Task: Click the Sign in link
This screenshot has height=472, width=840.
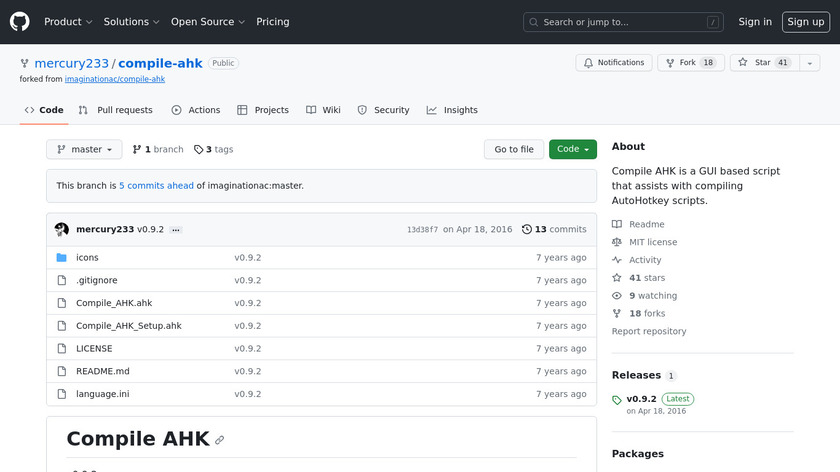Action: [755, 22]
